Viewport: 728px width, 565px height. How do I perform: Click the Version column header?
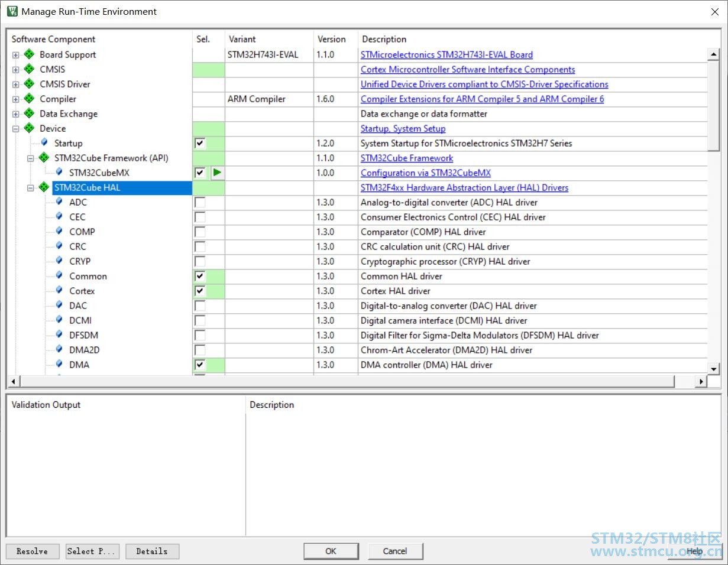[336, 39]
